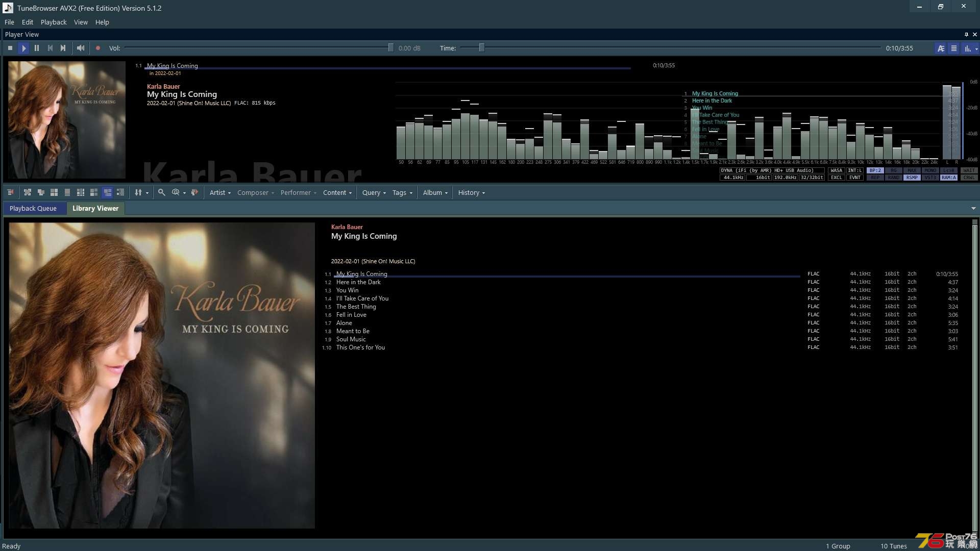Image resolution: width=980 pixels, height=551 pixels.
Task: Click the EVNT event mode label
Action: point(855,178)
